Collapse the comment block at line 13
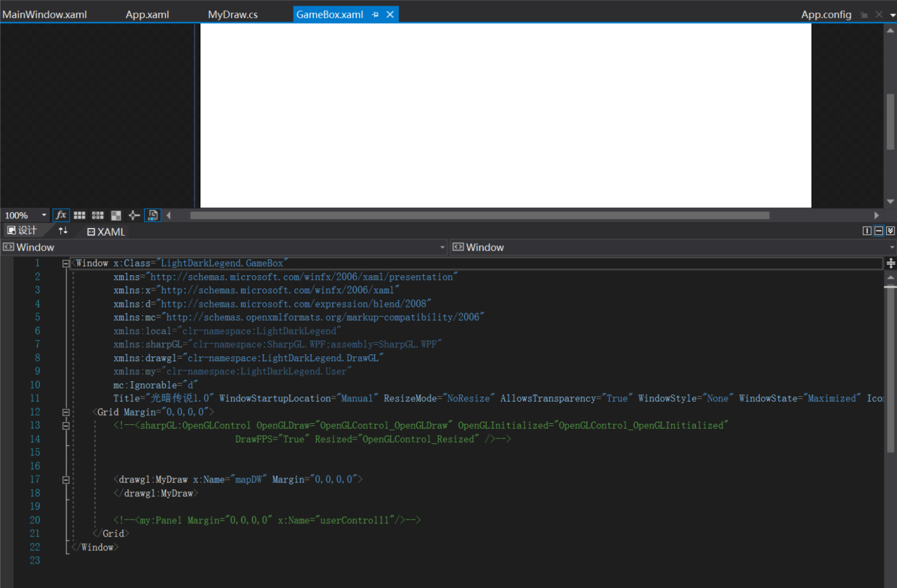The width and height of the screenshot is (897, 588). point(66,426)
